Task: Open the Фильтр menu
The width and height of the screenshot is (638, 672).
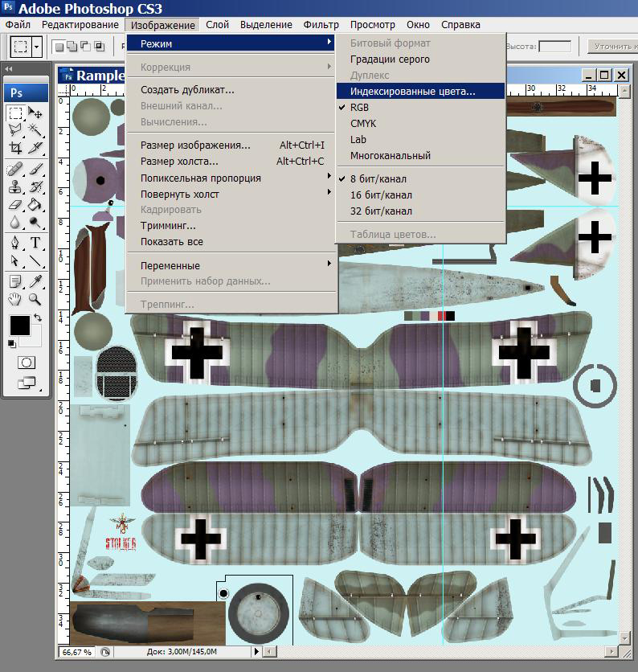Action: (321, 24)
